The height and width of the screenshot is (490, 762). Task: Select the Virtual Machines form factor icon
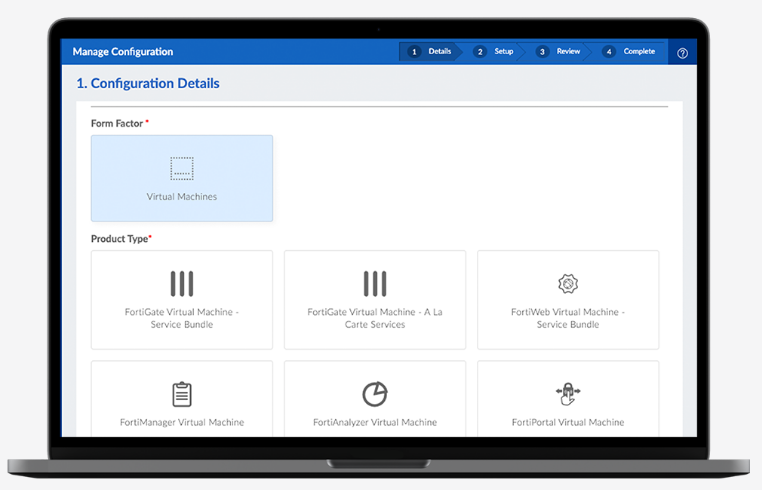(x=182, y=168)
